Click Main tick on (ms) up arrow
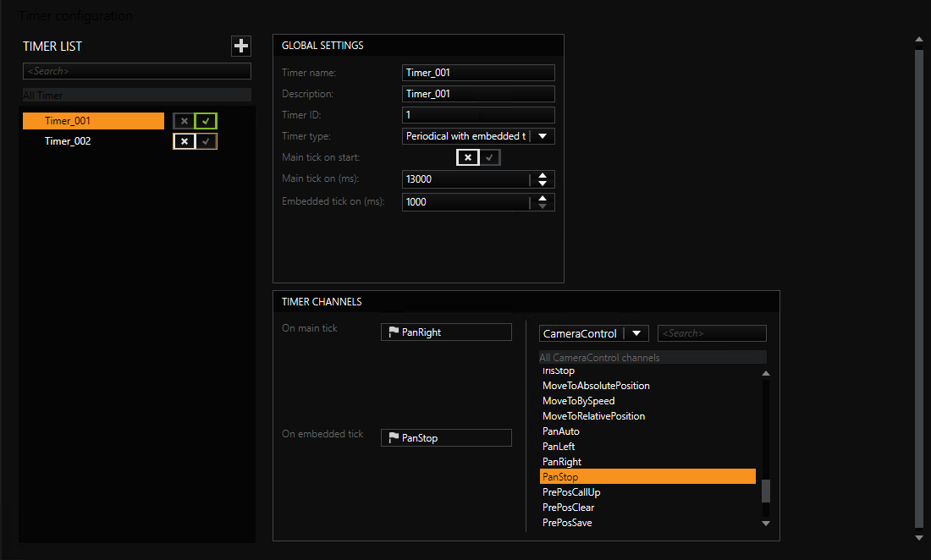The image size is (931, 560). (543, 175)
